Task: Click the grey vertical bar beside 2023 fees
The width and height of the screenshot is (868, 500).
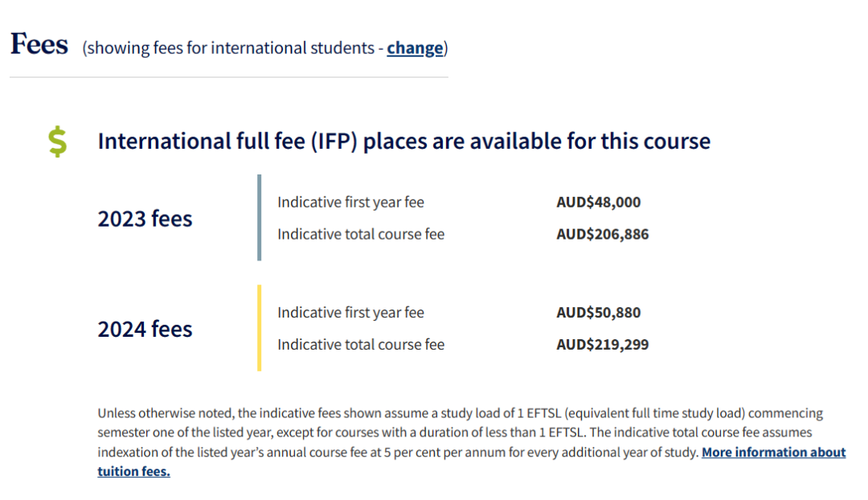Action: [259, 218]
